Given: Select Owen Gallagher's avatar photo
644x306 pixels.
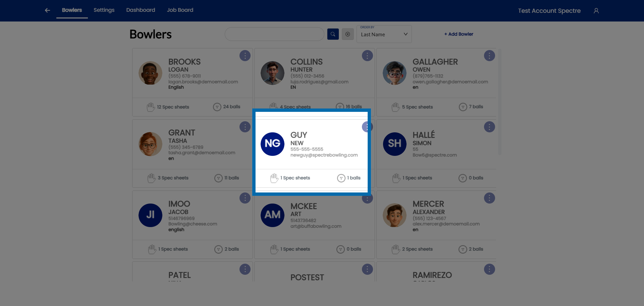Looking at the screenshot, I should pyautogui.click(x=394, y=73).
